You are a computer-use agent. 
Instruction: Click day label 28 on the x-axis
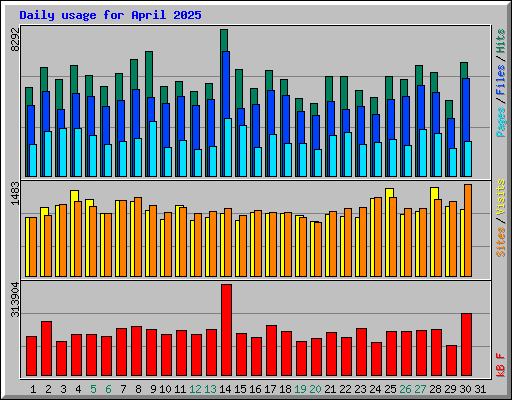click(435, 389)
